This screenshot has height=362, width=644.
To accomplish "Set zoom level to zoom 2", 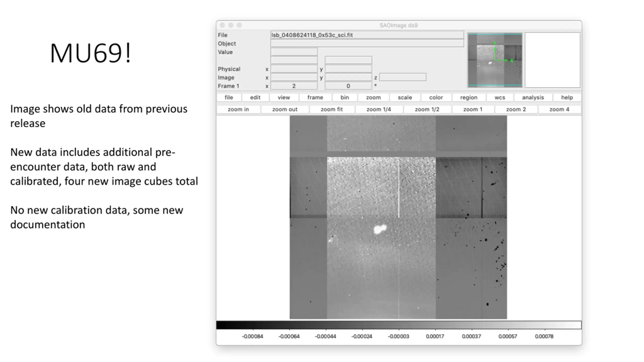I will [516, 109].
